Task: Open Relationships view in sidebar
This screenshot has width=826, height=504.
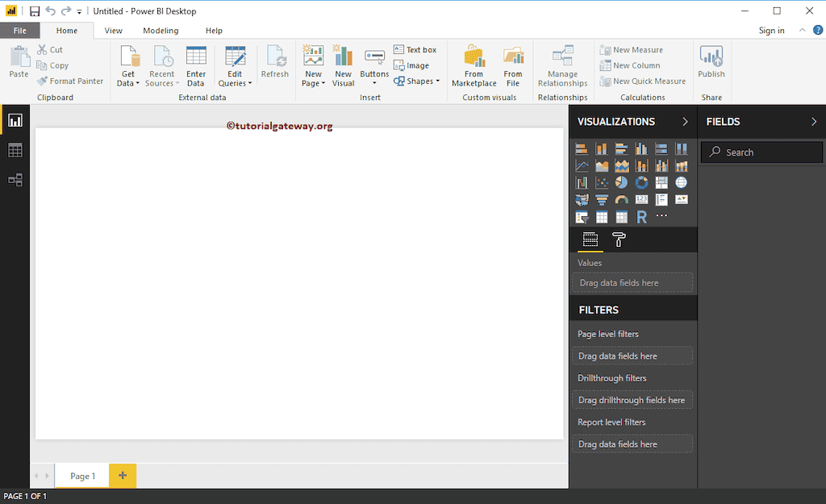Action: (x=15, y=180)
